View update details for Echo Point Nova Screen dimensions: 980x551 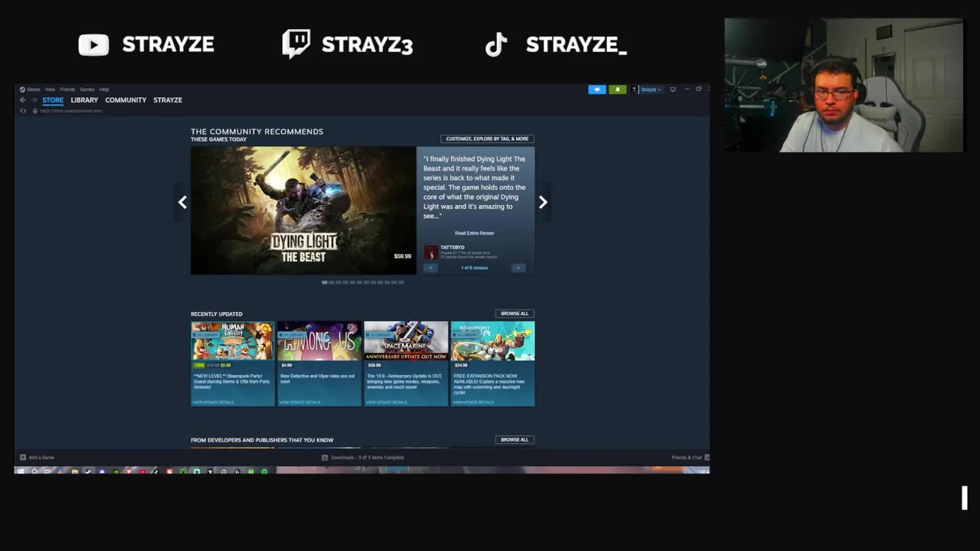474,403
